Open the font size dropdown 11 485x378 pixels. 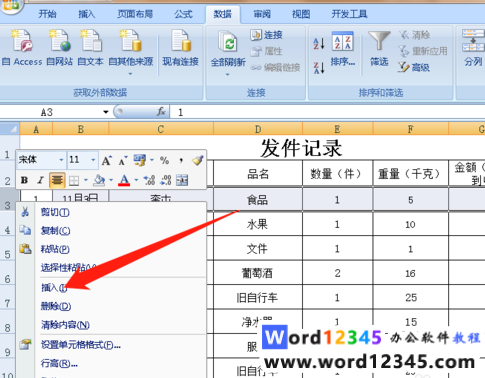[x=93, y=160]
